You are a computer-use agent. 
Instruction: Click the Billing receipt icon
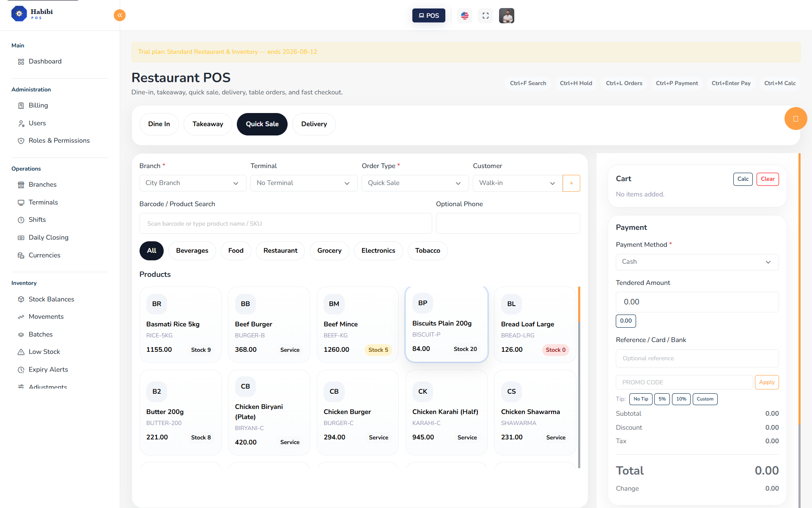[21, 106]
